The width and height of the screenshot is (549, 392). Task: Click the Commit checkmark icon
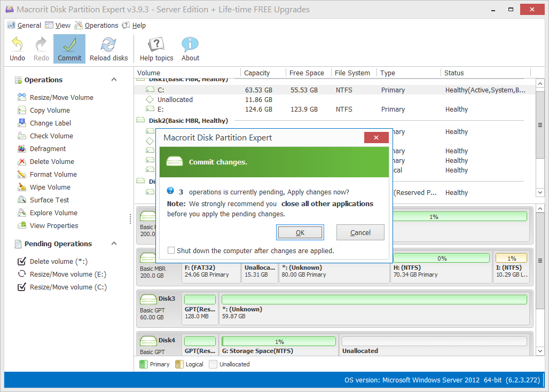click(x=69, y=45)
